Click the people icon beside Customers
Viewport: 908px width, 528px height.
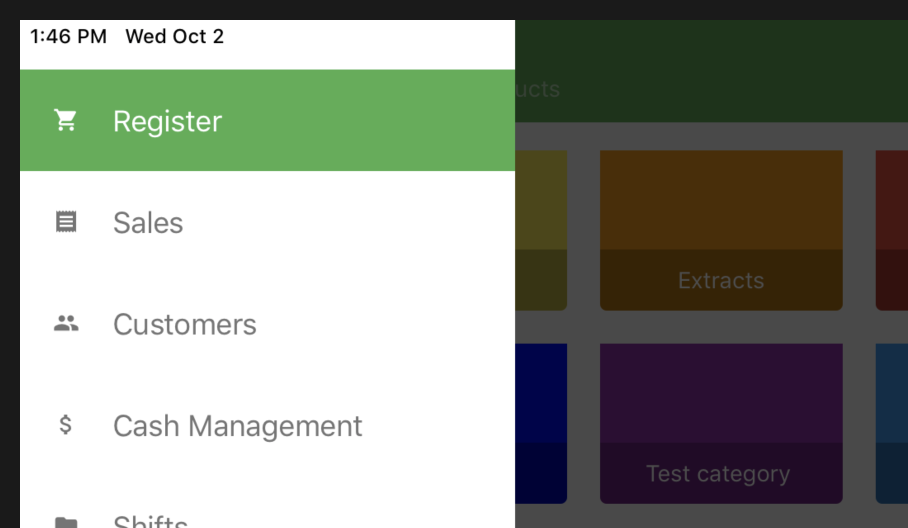point(66,324)
